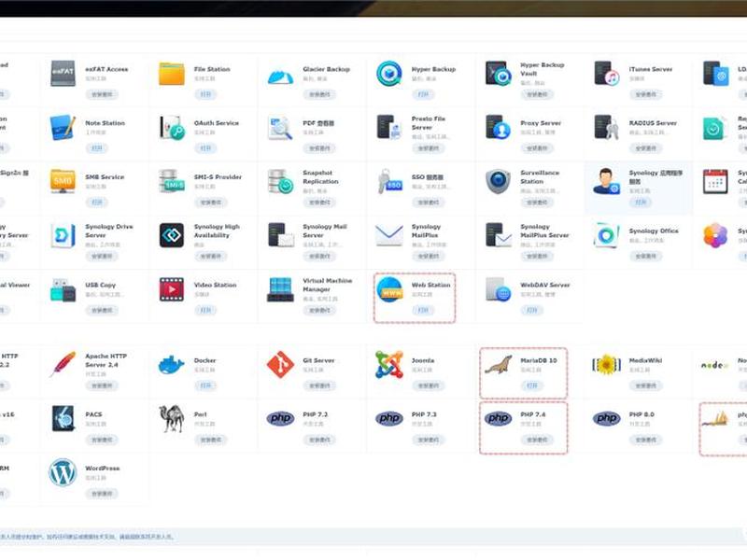
Task: Click the WebDAV Server icon
Action: [499, 289]
